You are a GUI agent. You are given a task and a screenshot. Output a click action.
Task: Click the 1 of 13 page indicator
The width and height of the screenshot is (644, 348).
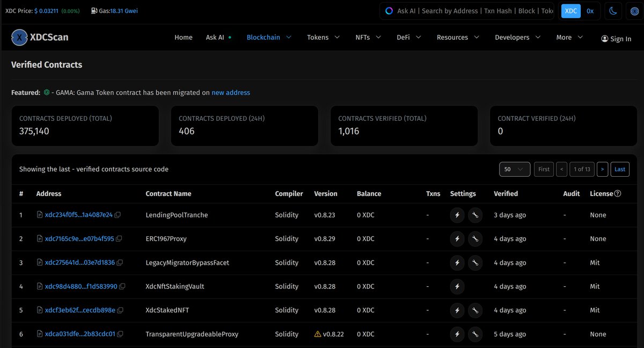[x=582, y=169]
